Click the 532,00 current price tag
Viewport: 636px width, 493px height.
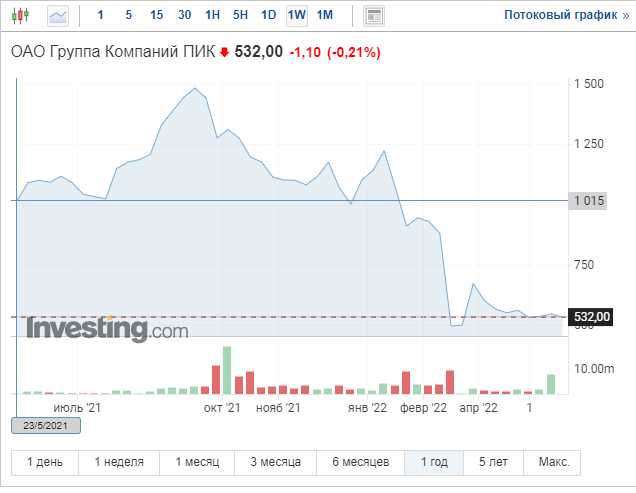click(591, 316)
